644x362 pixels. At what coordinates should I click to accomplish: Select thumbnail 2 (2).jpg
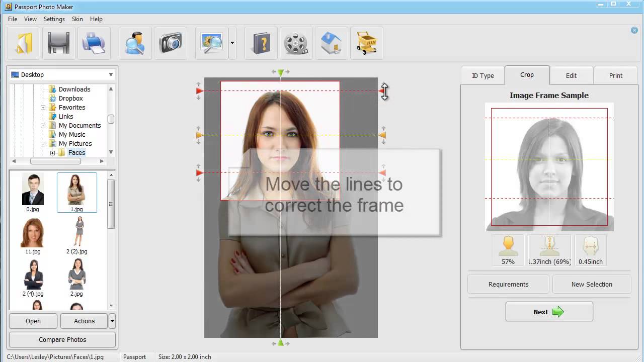tap(76, 235)
